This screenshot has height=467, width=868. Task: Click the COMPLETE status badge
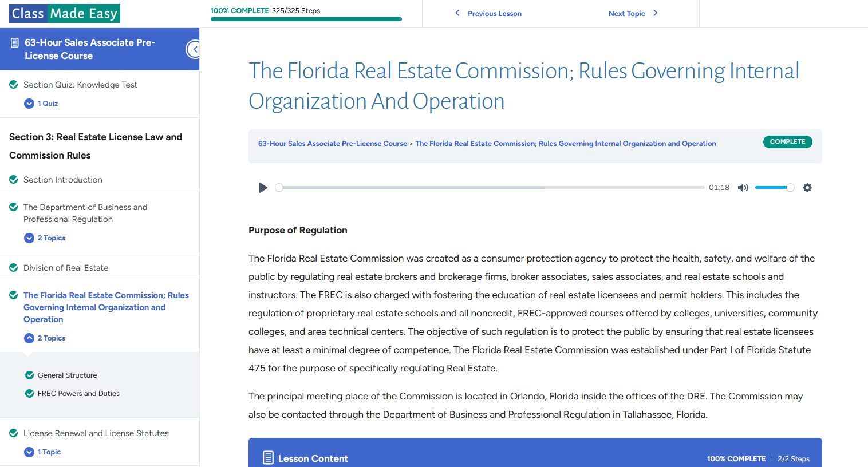(787, 142)
